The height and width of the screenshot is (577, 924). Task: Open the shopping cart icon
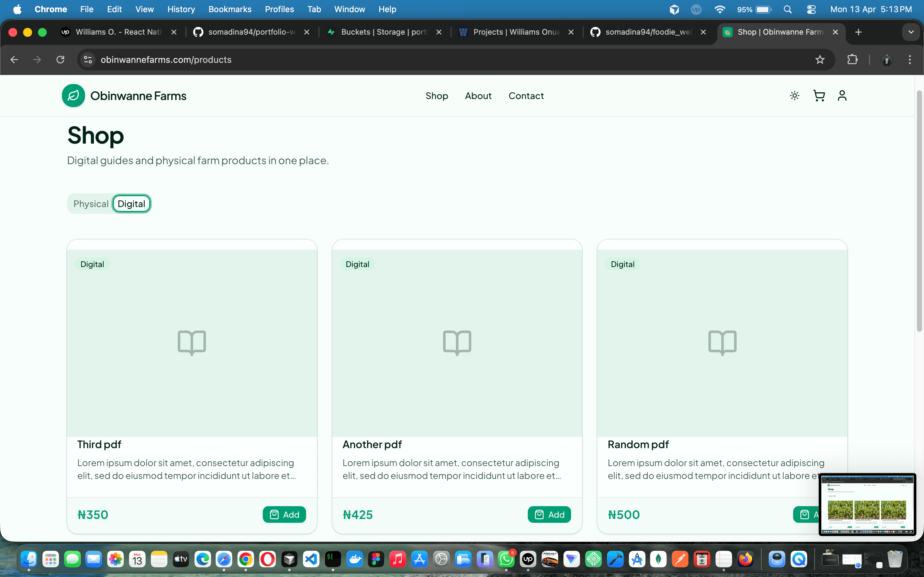click(819, 96)
